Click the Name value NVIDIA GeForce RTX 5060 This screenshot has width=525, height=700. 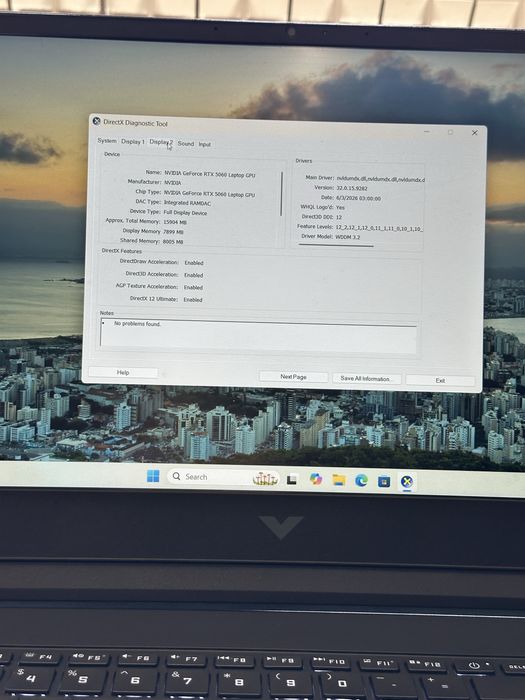tap(209, 174)
